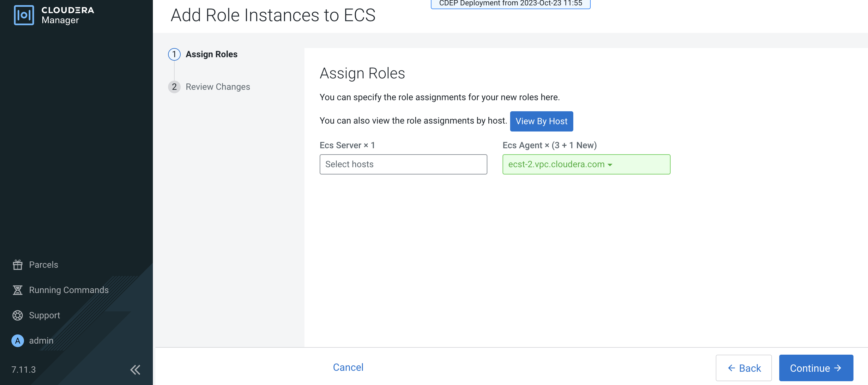Click the step 1 circle indicator
Viewport: 868px width, 385px height.
click(x=174, y=54)
